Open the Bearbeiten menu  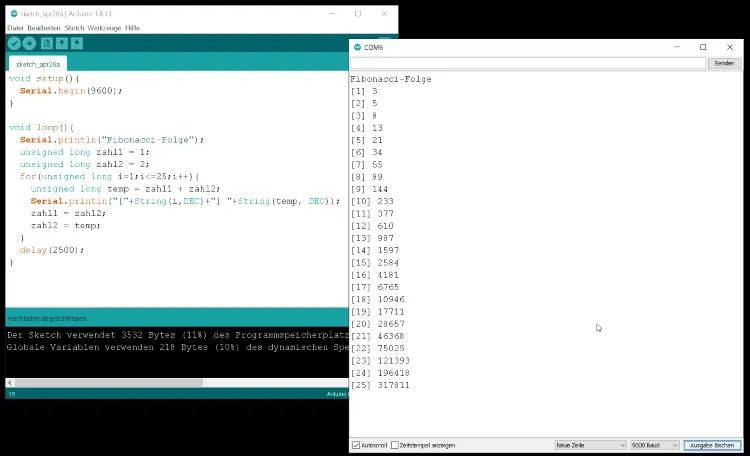coord(44,28)
